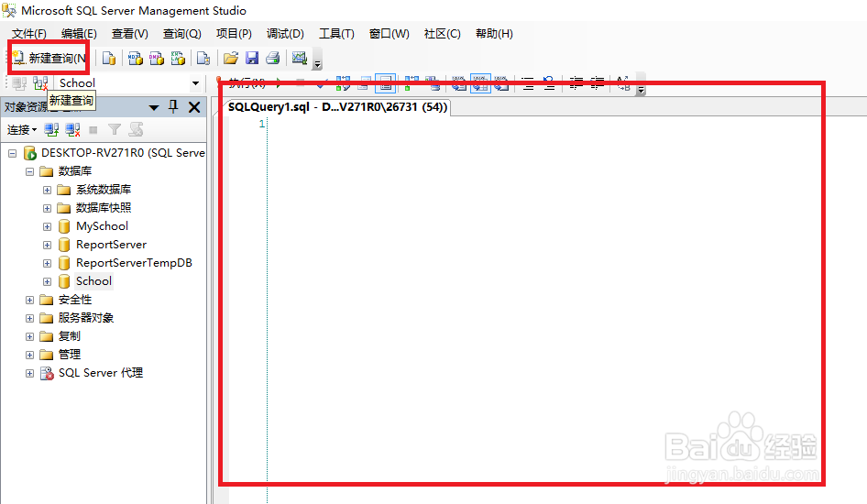Open the 连接 connect dropdown
This screenshot has width=867, height=504.
[x=22, y=130]
